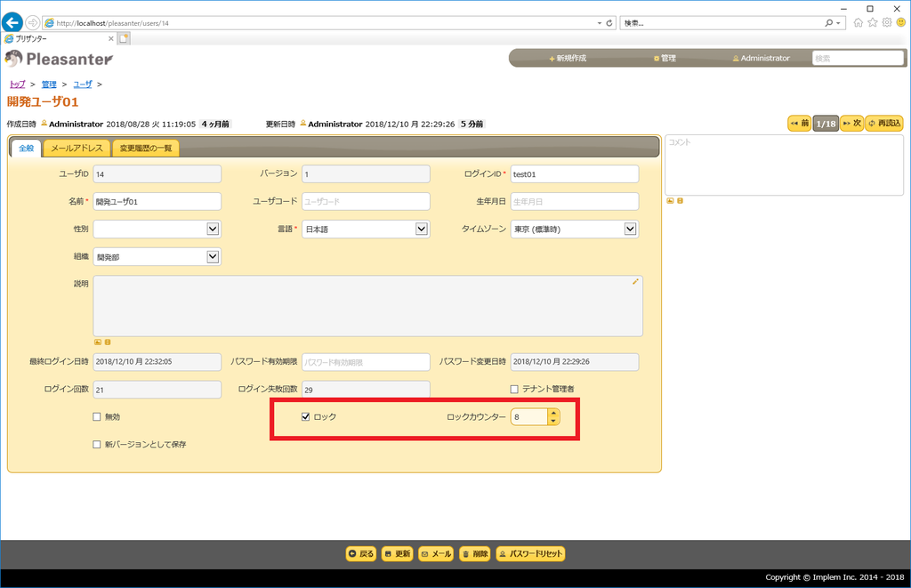Click the 説明 text area
The image size is (911, 588).
tap(367, 306)
